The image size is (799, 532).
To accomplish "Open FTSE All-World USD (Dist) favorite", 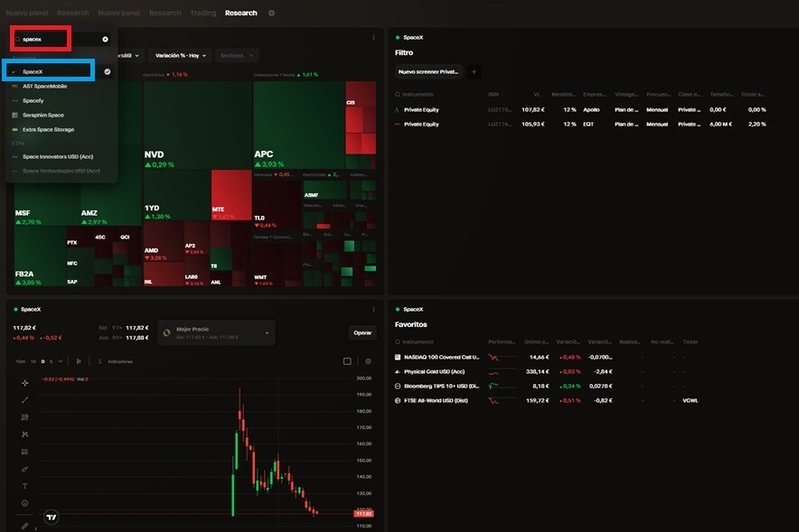I will coord(548,401).
